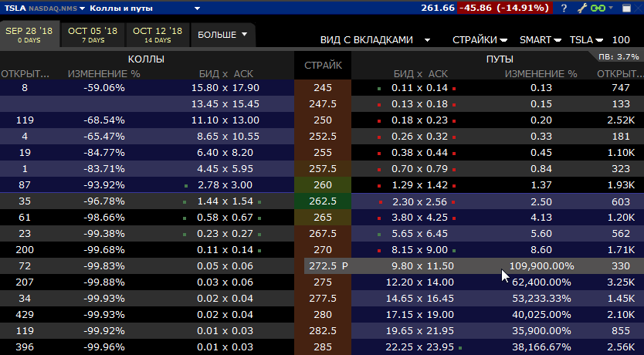The image size is (644, 355).
Task: Click the window maximize icon in title bar
Action: 625,8
